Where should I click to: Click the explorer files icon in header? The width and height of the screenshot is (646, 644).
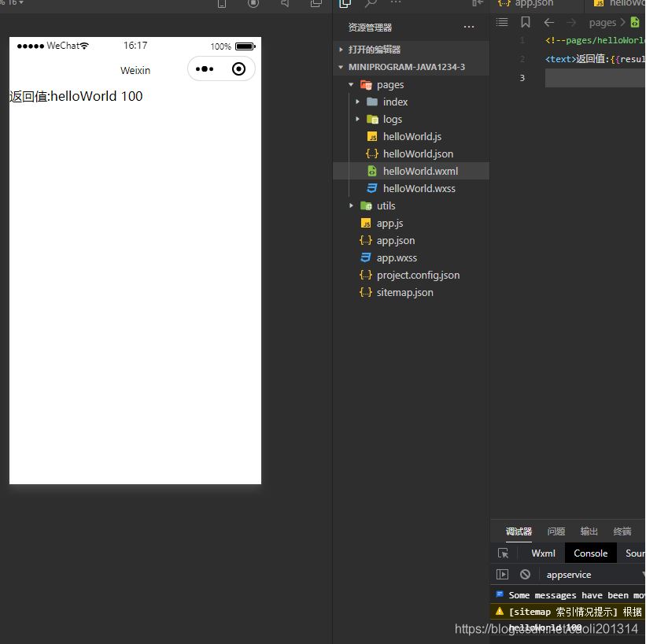coord(345,4)
